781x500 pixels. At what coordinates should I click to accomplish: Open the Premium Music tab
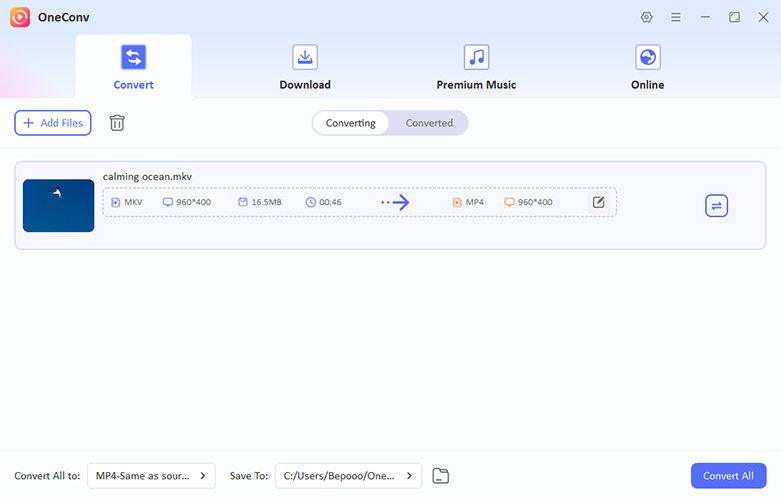pos(476,67)
